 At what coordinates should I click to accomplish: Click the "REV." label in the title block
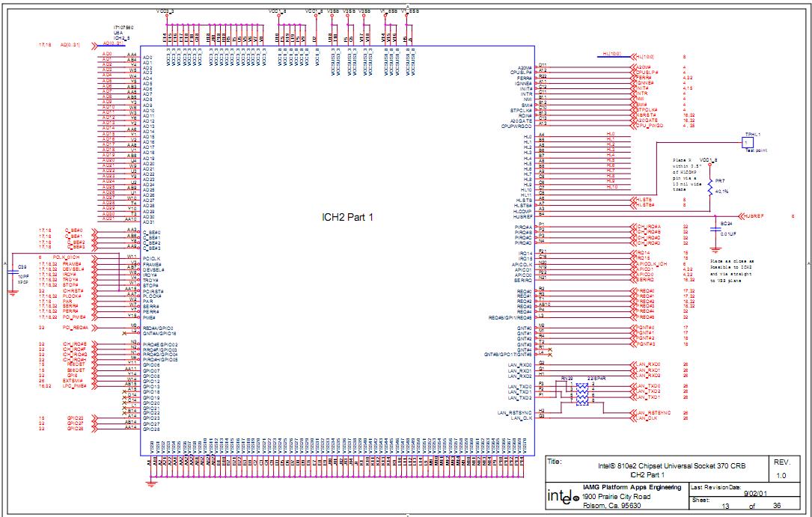pyautogui.click(x=781, y=462)
